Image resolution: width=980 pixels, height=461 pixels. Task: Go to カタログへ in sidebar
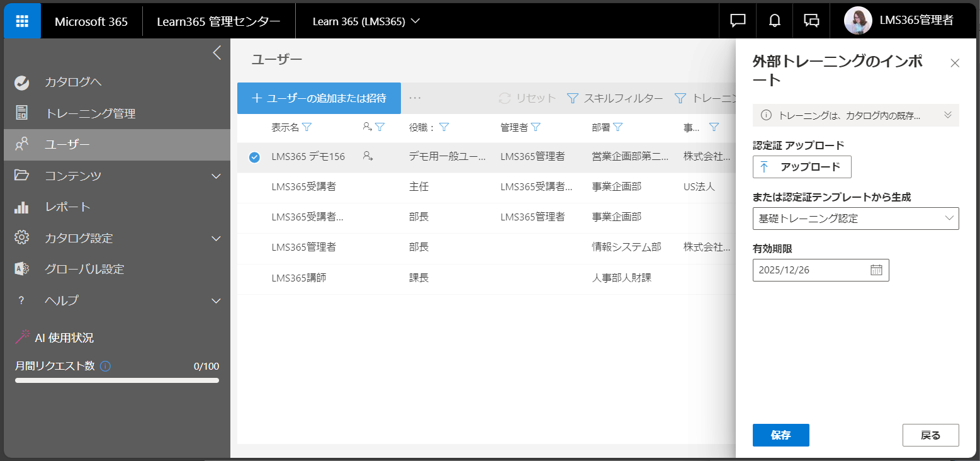coord(73,83)
